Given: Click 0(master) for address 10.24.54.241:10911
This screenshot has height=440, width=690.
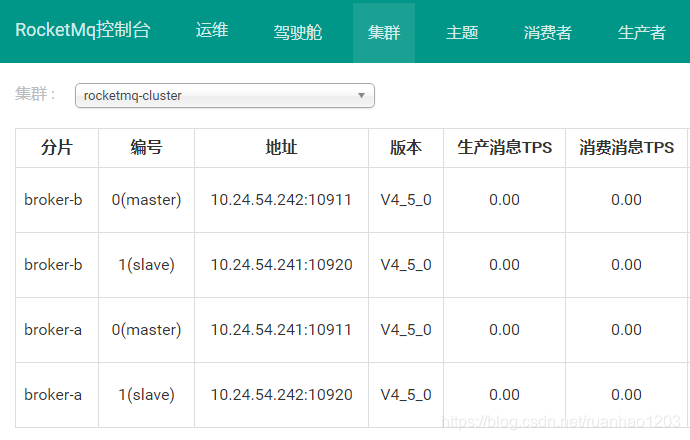Looking at the screenshot, I should click(147, 330).
